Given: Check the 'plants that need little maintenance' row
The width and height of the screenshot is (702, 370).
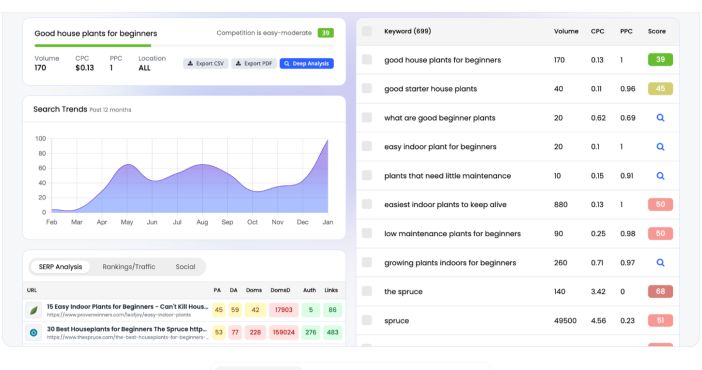Looking at the screenshot, I should click(x=367, y=175).
